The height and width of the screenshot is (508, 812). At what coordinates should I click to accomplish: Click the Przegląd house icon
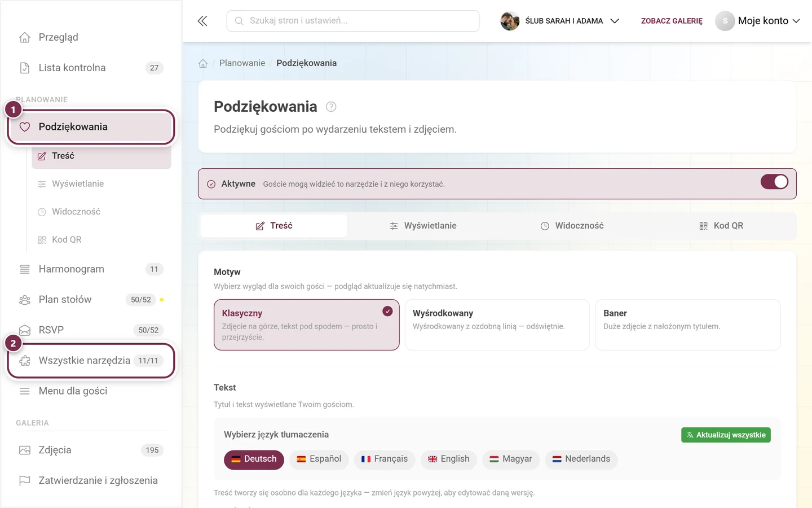click(25, 37)
